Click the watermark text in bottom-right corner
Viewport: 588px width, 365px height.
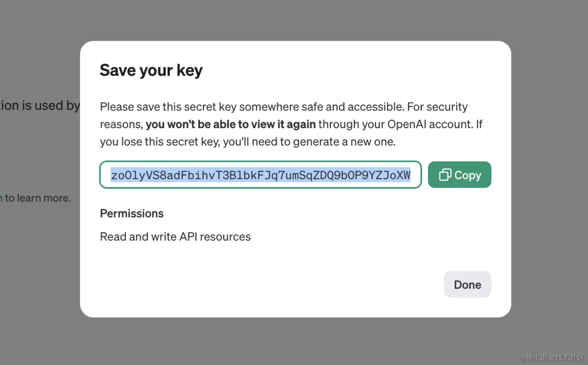(551, 357)
